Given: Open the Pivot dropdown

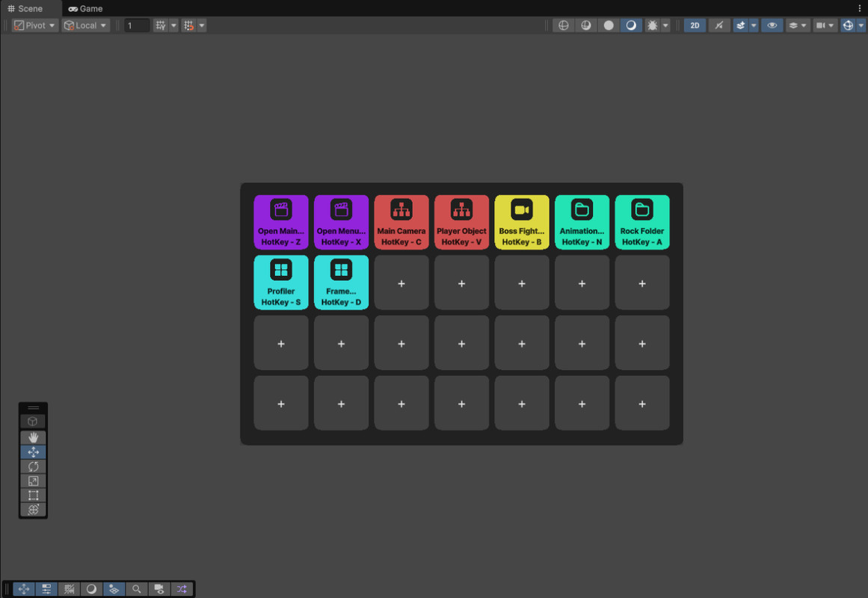Looking at the screenshot, I should [x=34, y=25].
